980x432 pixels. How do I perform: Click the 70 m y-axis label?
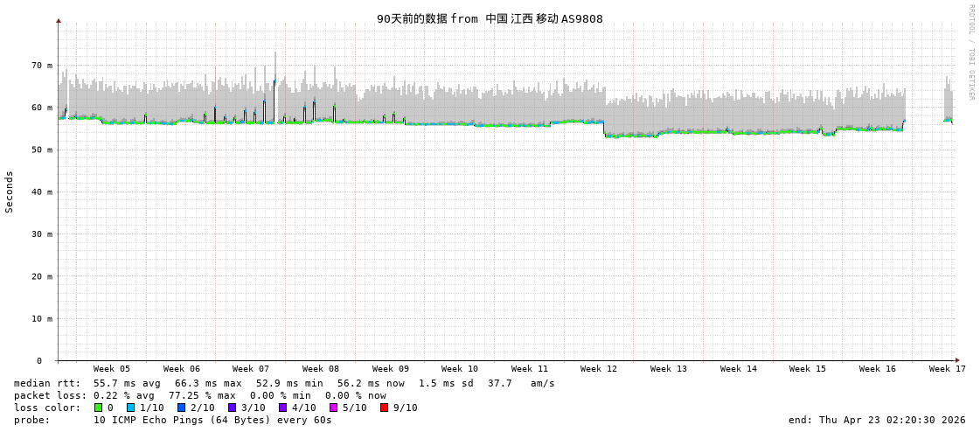(43, 66)
